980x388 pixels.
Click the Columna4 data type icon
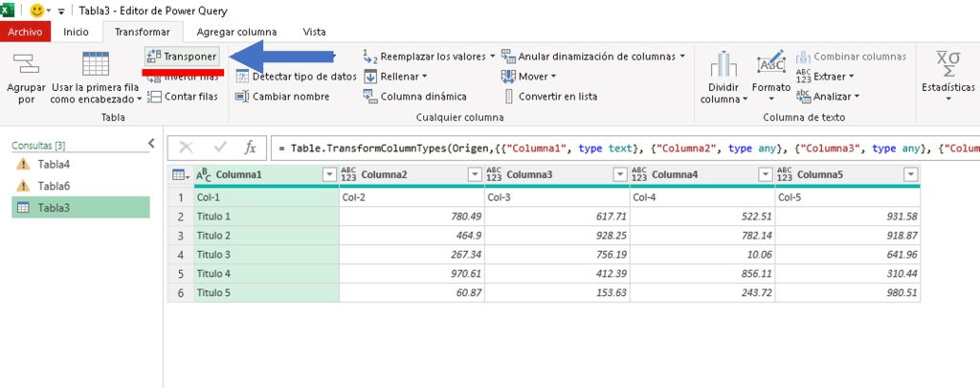pos(640,175)
